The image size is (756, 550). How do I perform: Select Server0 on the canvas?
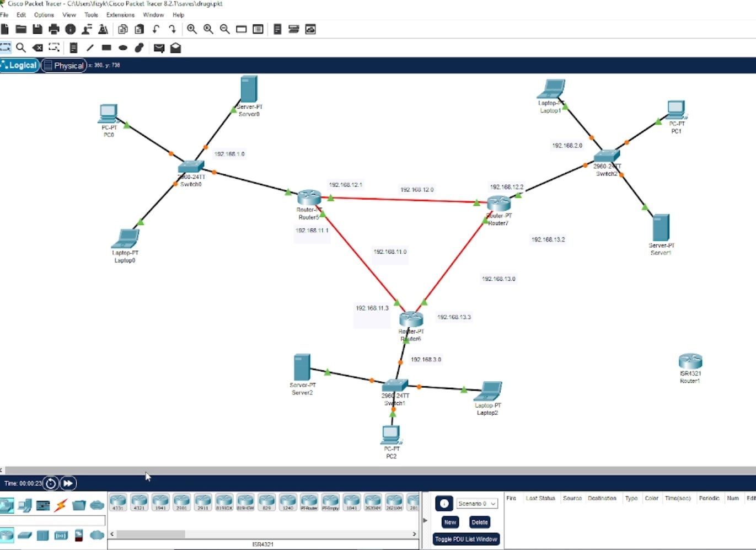(249, 89)
